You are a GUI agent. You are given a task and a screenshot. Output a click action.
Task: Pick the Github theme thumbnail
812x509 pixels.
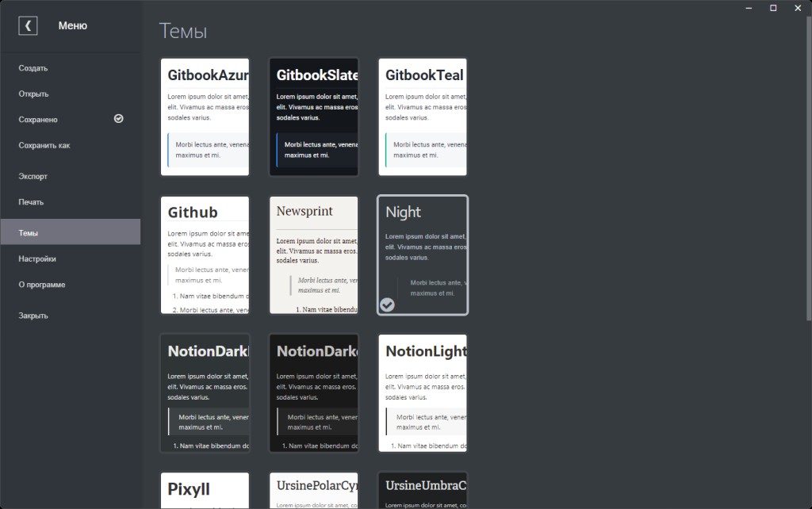[205, 254]
